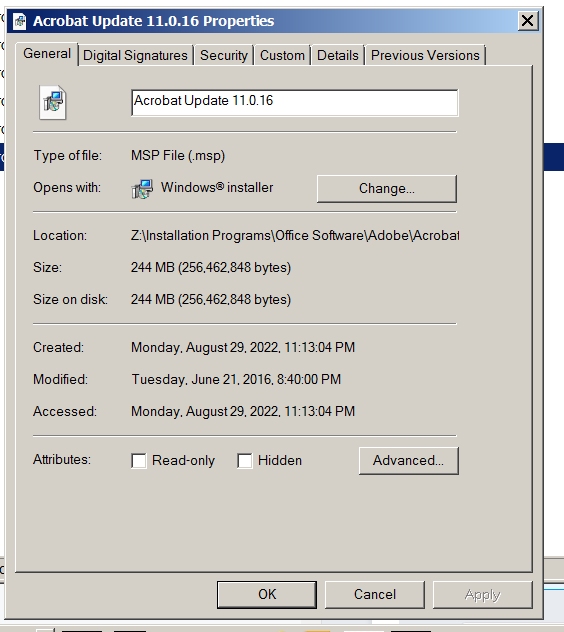Close the Properties dialog with X

(528, 21)
